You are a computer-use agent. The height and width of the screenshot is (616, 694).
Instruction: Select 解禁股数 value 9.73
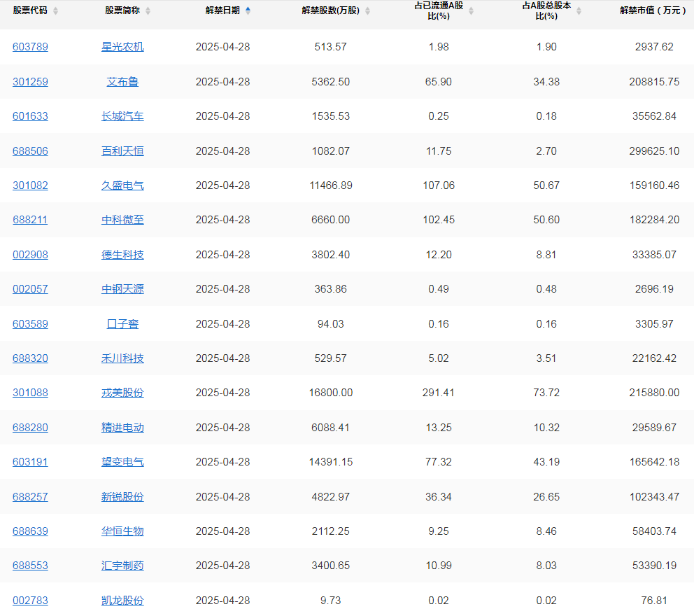coord(331,601)
